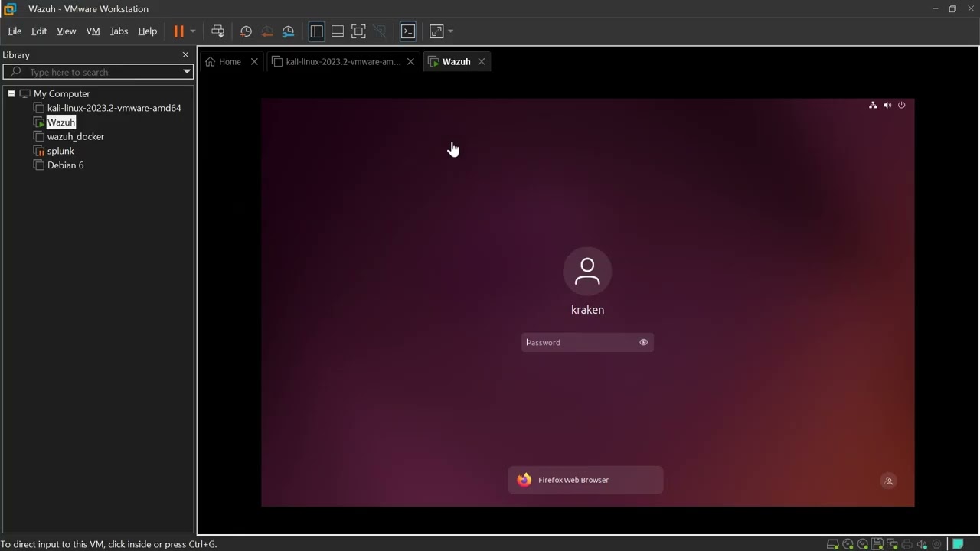
Task: Open the power options dropdown beside Pause
Action: (193, 31)
